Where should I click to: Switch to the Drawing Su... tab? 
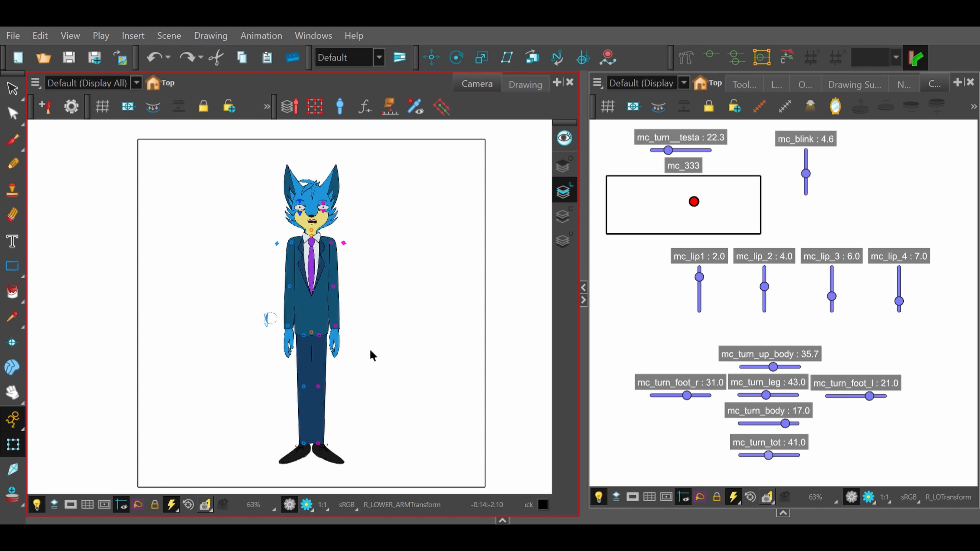(x=854, y=84)
